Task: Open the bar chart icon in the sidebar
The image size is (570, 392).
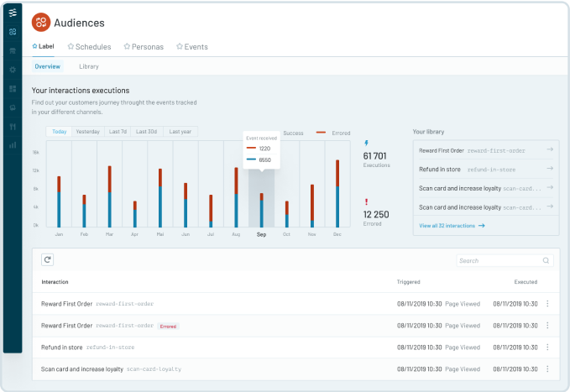Action: click(x=12, y=144)
